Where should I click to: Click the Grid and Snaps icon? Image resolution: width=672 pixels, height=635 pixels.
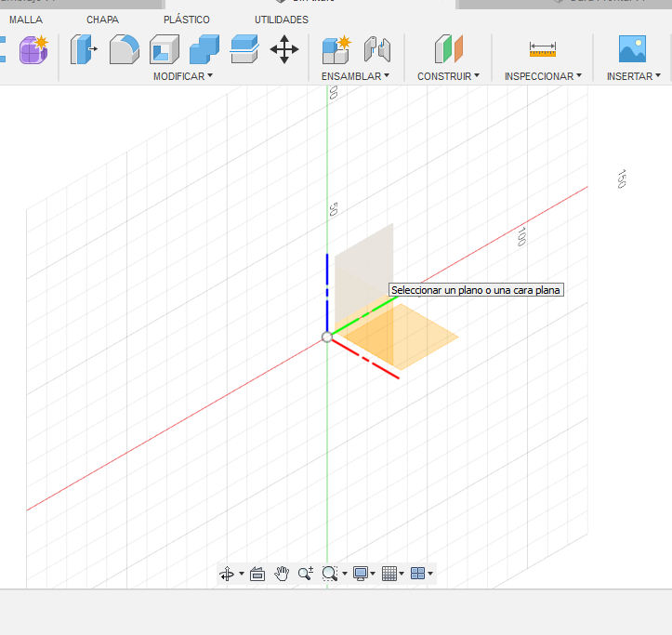pos(389,574)
